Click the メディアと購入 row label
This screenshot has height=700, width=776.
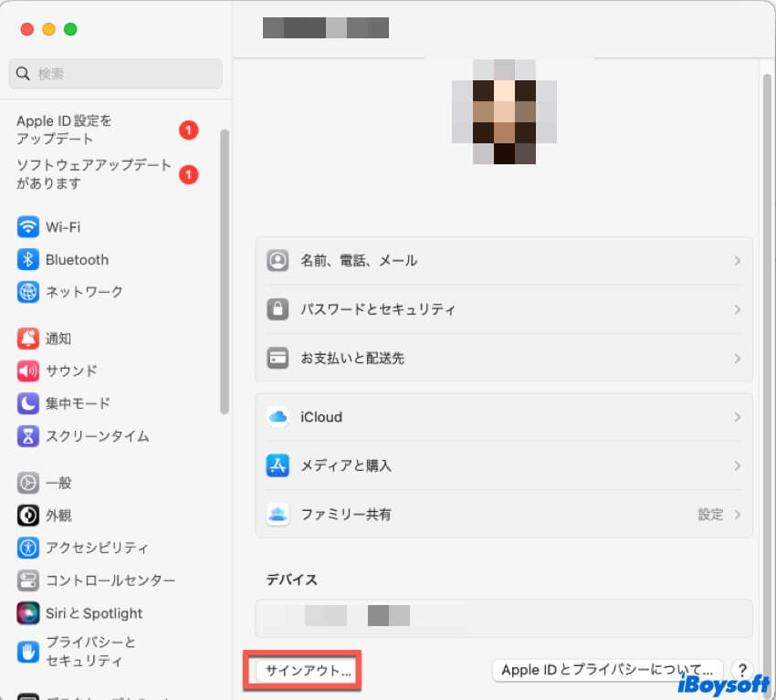[x=346, y=465]
